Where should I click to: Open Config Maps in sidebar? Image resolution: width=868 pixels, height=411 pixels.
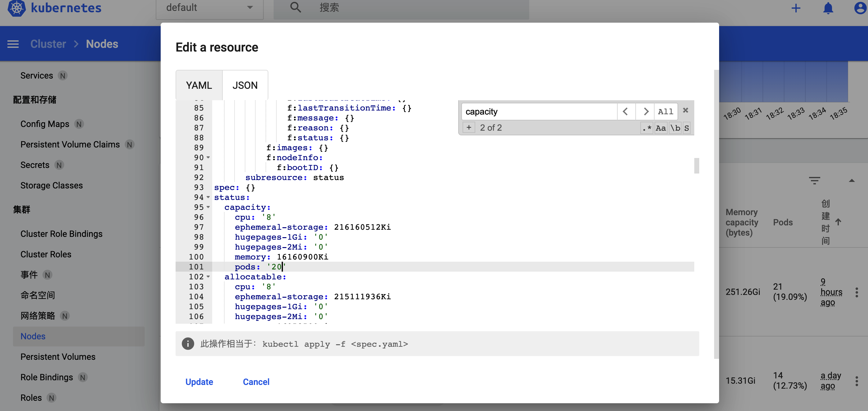[44, 124]
